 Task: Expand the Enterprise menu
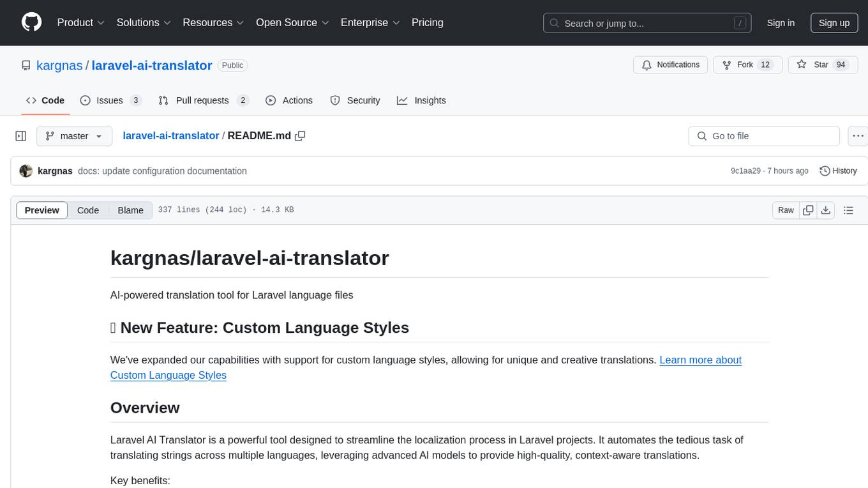click(x=370, y=22)
